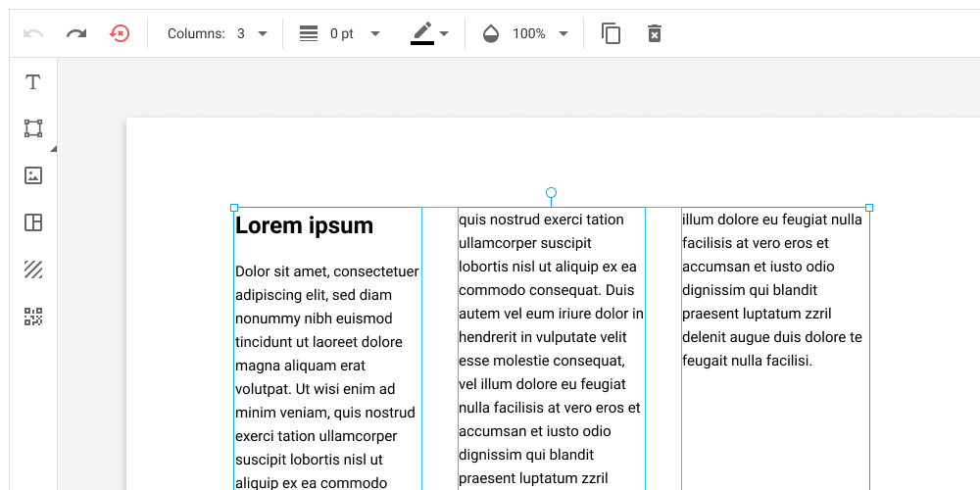Select the Text tool in sidebar
Screen dimensions: 980x490
tap(33, 82)
